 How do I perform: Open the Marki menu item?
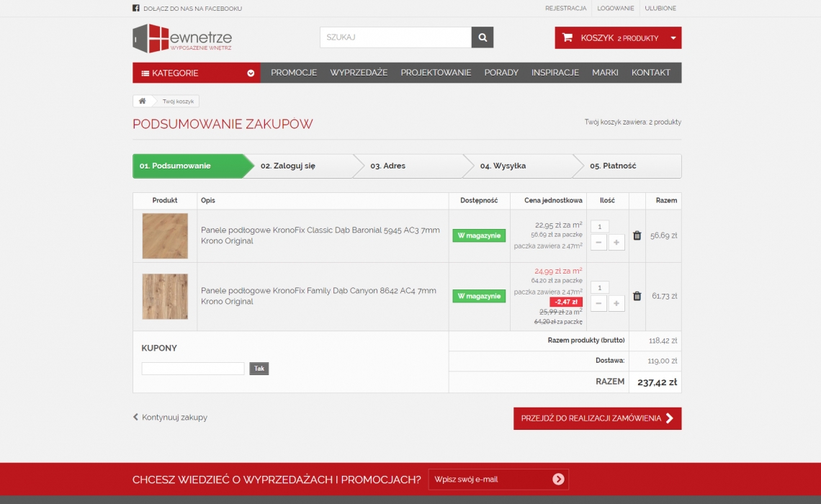tap(605, 73)
